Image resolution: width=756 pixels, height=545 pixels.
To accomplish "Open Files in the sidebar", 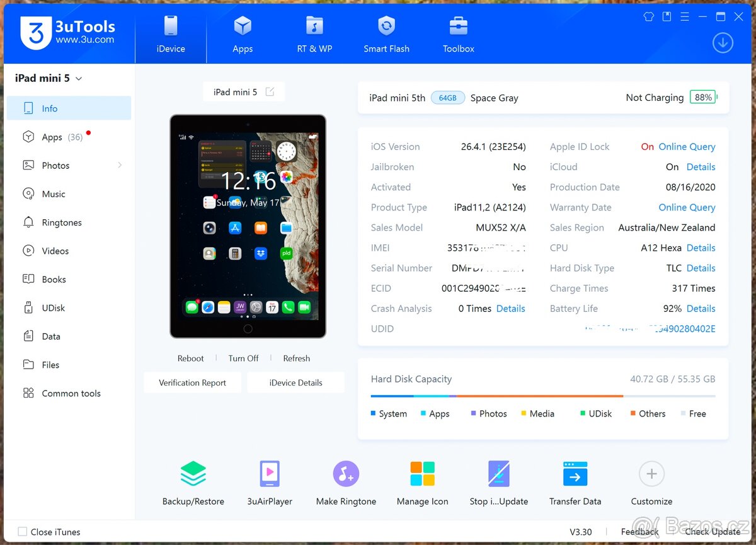I will [x=69, y=365].
